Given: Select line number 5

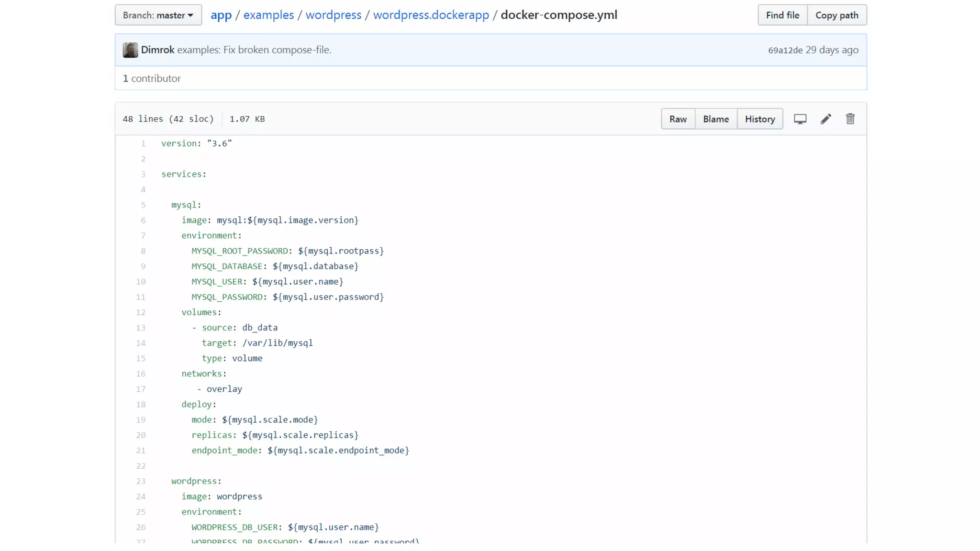Looking at the screenshot, I should 143,205.
